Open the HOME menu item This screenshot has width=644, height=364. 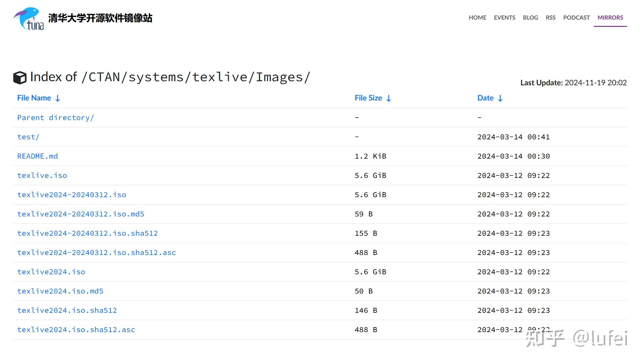point(477,18)
